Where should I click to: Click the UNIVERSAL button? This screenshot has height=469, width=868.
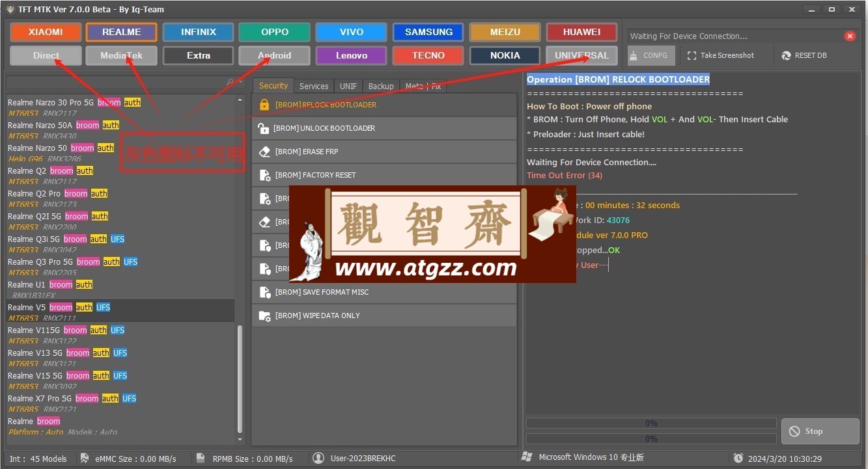click(582, 55)
